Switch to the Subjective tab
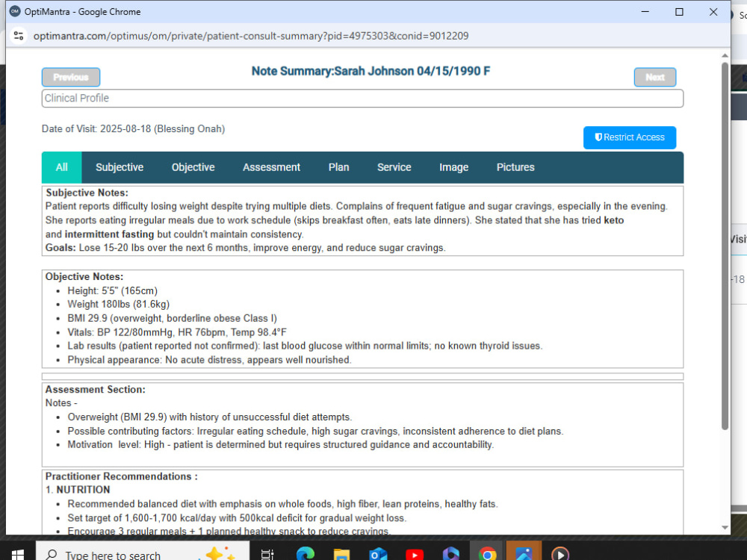 tap(119, 167)
